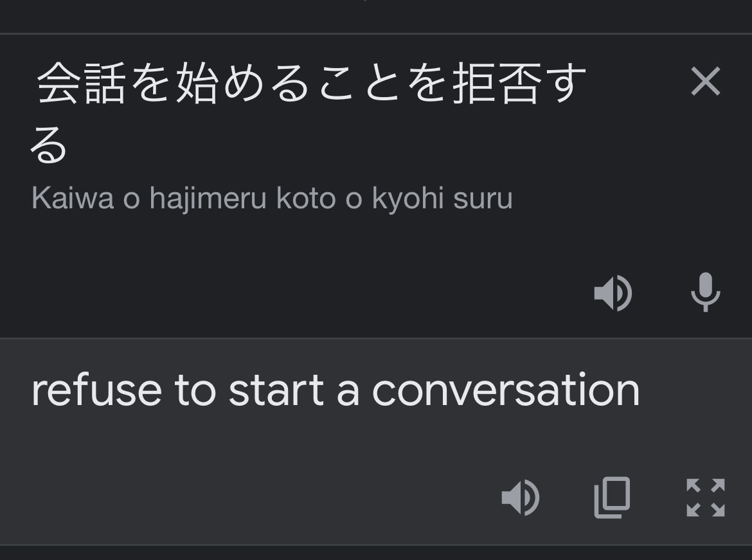This screenshot has width=752, height=560.
Task: Tap 'kyohi' in the romanized reading
Action: 408,199
